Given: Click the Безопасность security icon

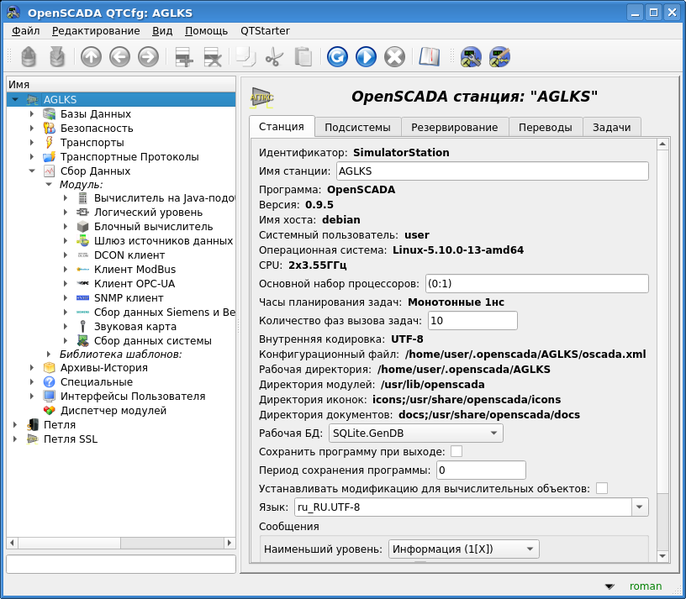Looking at the screenshot, I should 49,128.
